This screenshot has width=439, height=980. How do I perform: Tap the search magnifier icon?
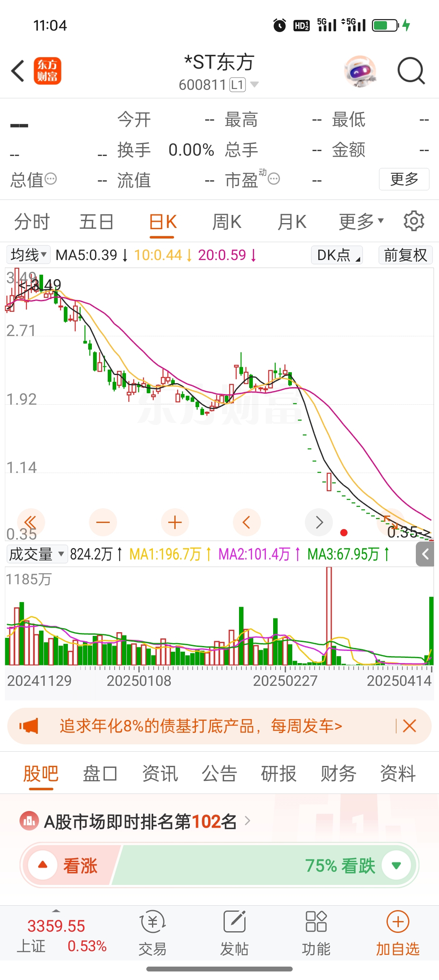pos(411,71)
